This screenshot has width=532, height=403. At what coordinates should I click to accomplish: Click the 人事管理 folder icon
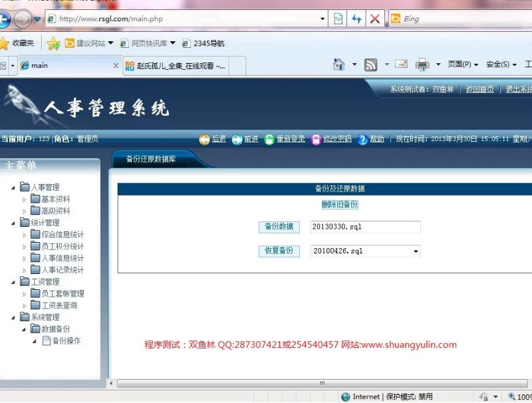pyautogui.click(x=25, y=187)
